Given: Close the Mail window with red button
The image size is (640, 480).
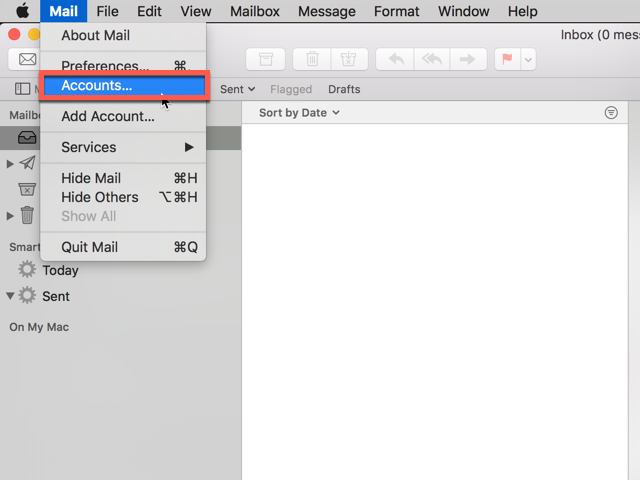Looking at the screenshot, I should point(14,34).
